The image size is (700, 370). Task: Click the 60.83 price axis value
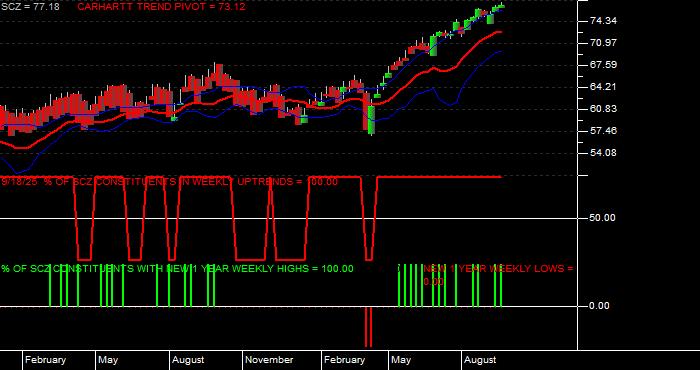(x=603, y=109)
